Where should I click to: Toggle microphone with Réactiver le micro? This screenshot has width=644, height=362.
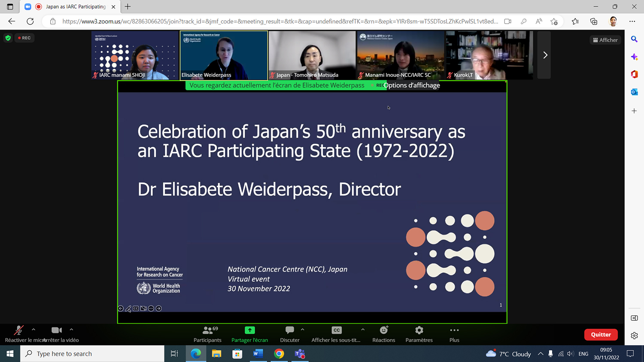(18, 331)
